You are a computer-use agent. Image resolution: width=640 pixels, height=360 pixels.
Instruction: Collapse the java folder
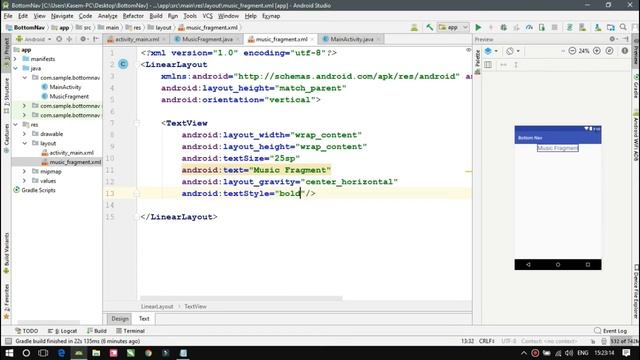16,68
